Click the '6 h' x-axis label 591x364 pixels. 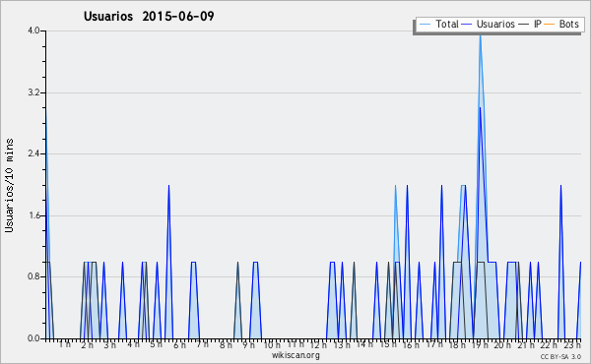tap(179, 344)
